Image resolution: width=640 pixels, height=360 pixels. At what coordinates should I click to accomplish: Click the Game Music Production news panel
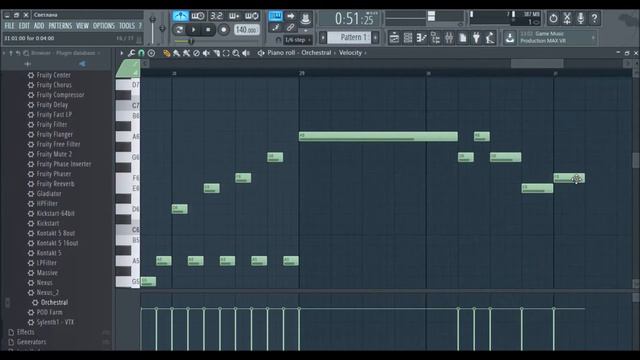(x=557, y=38)
